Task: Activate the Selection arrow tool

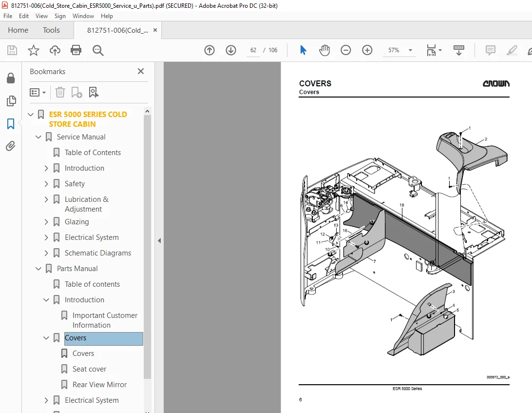Action: tap(303, 50)
